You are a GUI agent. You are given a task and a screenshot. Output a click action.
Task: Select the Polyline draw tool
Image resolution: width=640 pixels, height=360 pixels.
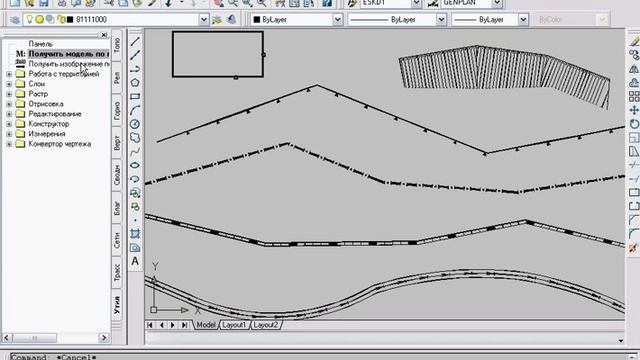pos(135,69)
